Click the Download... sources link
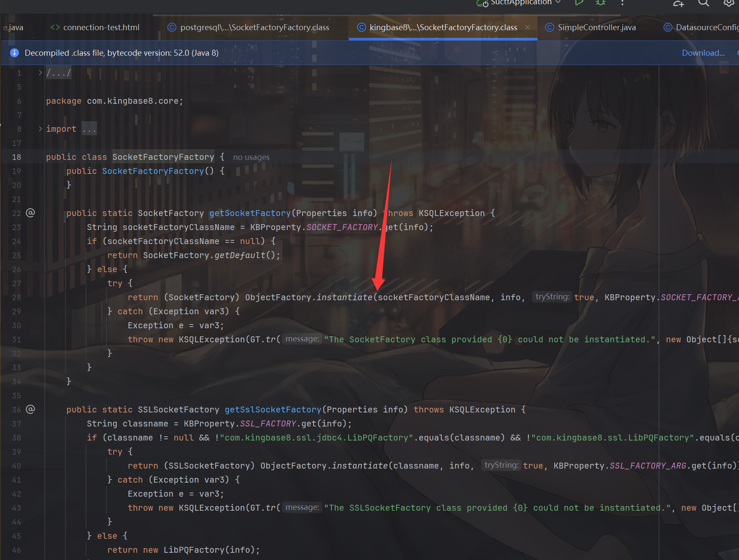This screenshot has height=560, width=739. (x=703, y=53)
